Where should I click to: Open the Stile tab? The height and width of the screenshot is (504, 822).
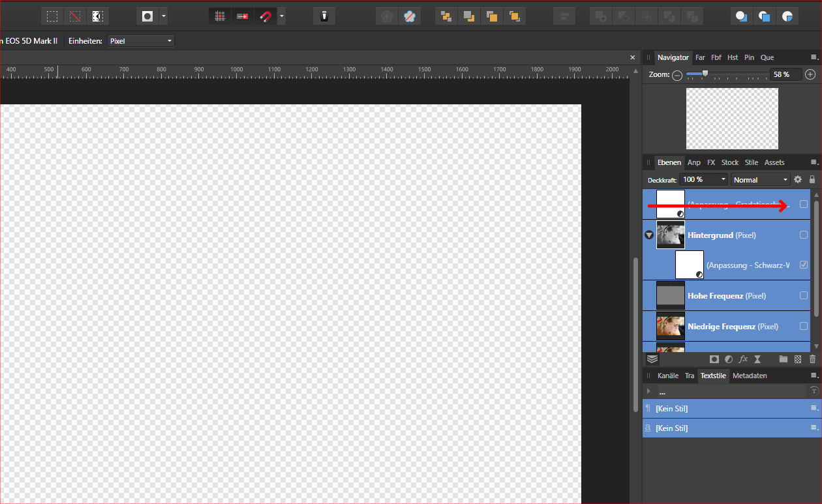coord(752,162)
